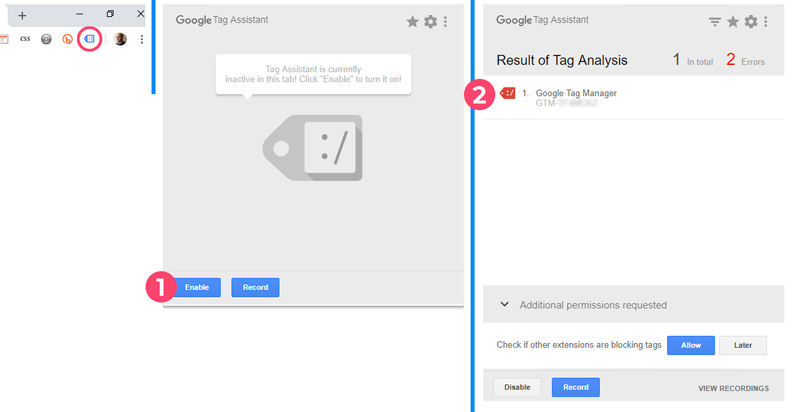792x412 pixels.
Task: Click the Result of Tag Analysis heading
Action: 562,61
